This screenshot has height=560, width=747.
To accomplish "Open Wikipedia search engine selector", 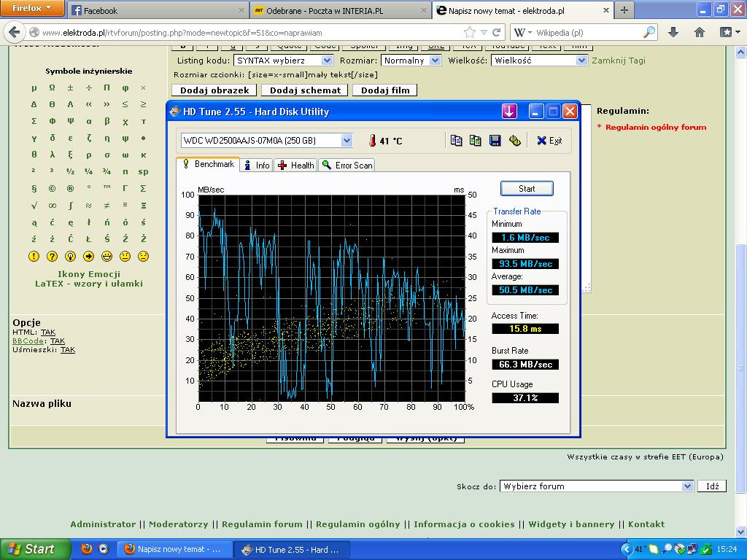I will point(522,32).
